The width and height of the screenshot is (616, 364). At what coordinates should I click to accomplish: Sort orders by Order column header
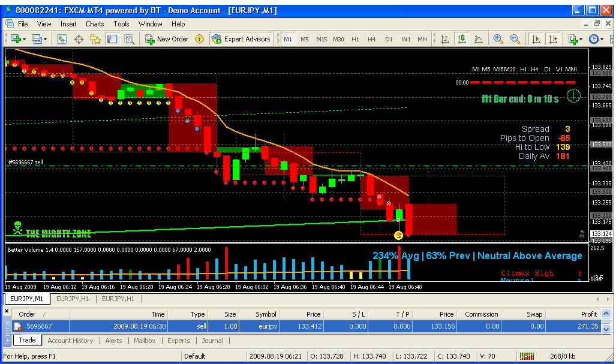point(40,314)
